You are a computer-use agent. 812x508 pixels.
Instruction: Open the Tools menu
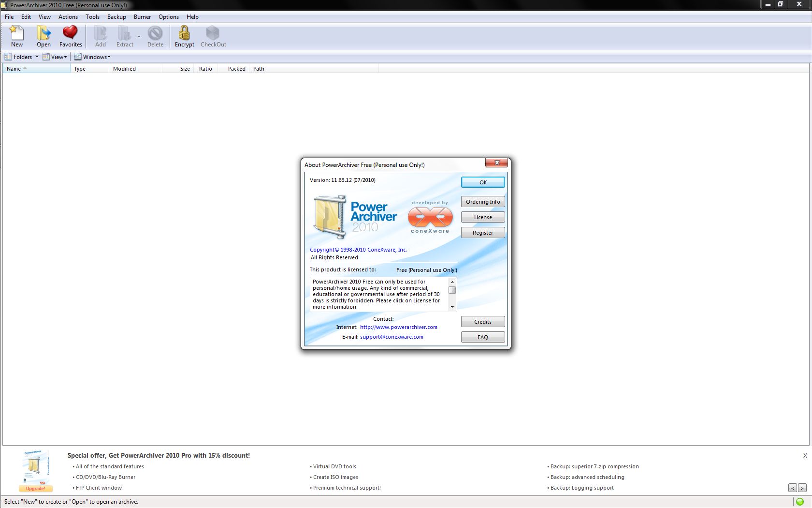(92, 17)
